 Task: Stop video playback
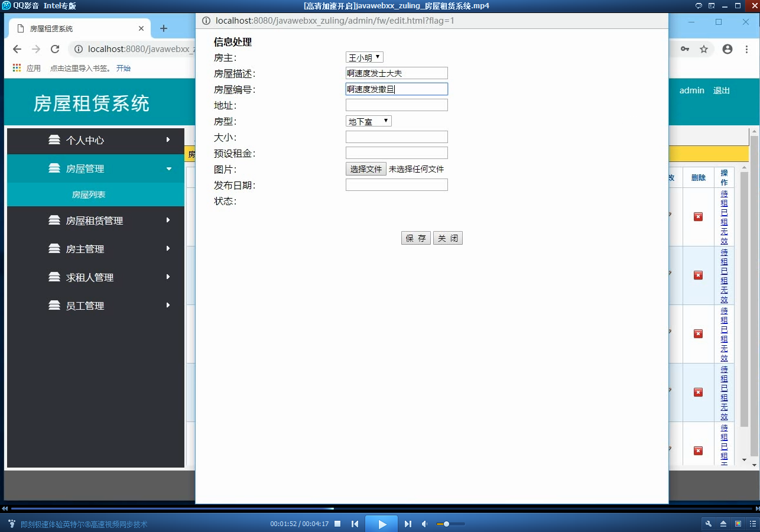(x=337, y=524)
